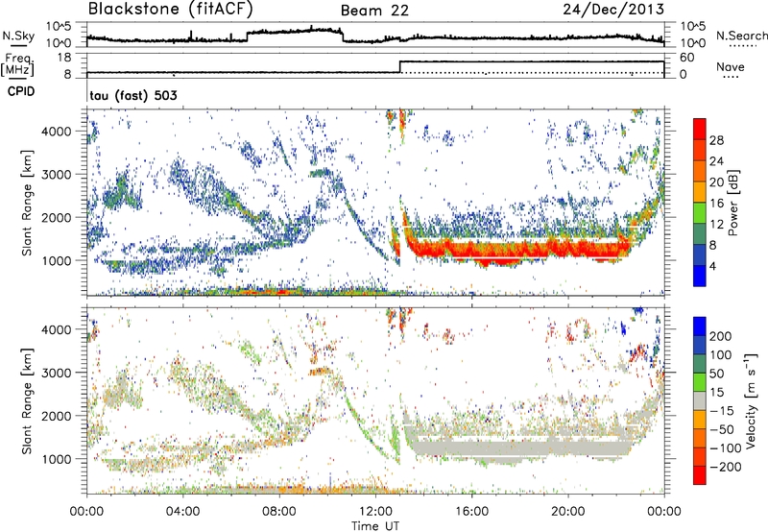Image resolution: width=768 pixels, height=532 pixels.
Task: Click the 08:00 time tick label
Action: (279, 512)
